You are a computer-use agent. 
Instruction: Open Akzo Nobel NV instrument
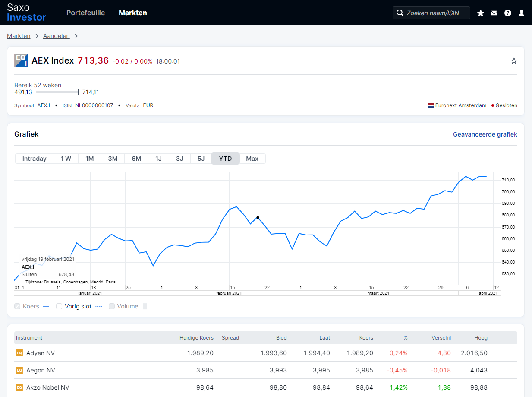48,387
